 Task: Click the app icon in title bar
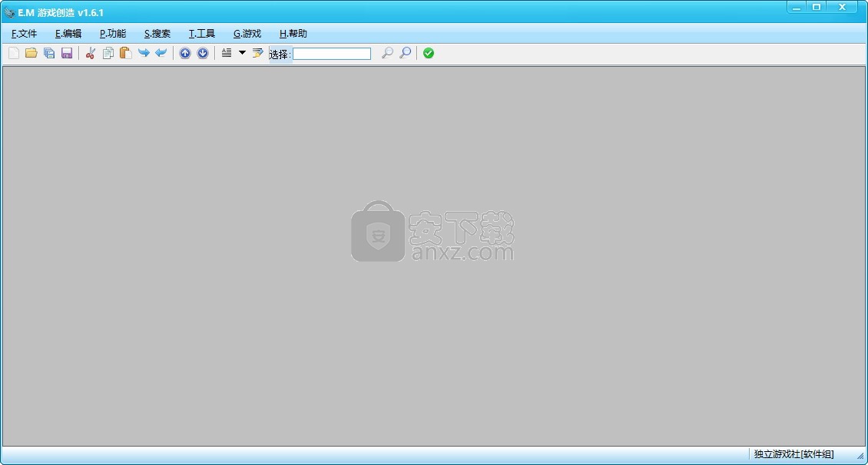coord(9,13)
